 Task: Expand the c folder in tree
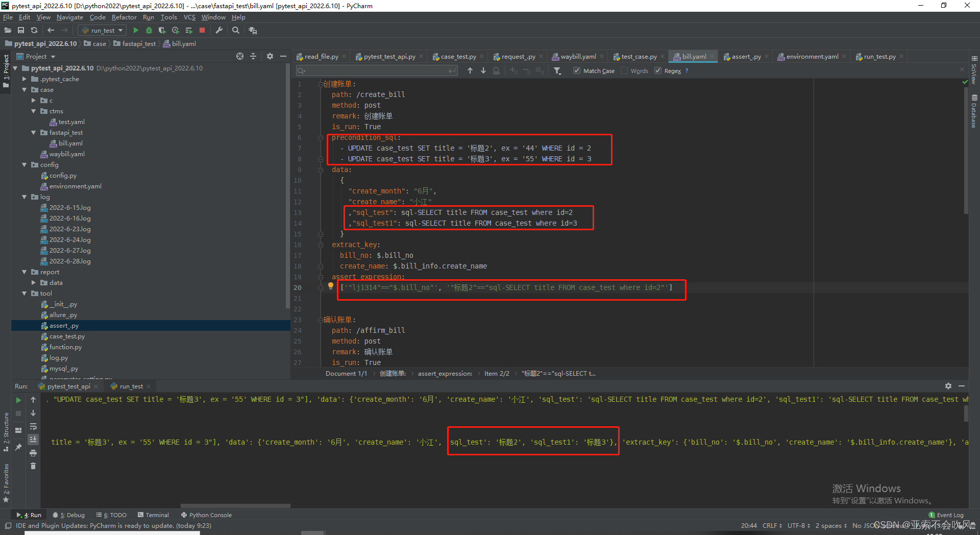pyautogui.click(x=34, y=101)
